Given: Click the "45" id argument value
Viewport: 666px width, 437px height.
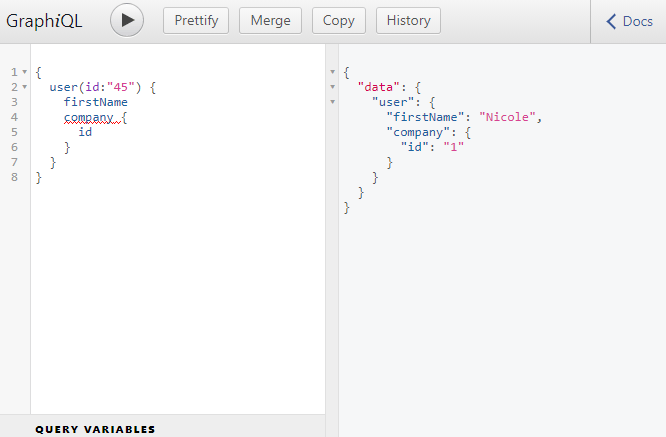Looking at the screenshot, I should 122,87.
